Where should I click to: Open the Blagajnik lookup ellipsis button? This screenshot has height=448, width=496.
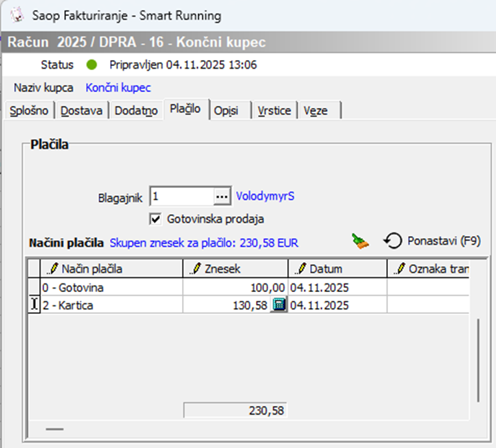[x=222, y=197]
